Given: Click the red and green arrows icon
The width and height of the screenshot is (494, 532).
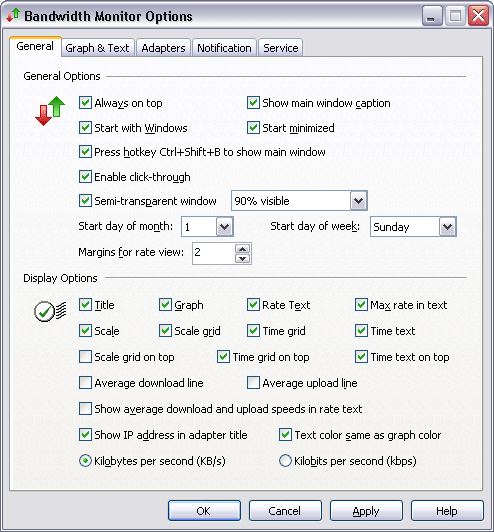Looking at the screenshot, I should [50, 111].
